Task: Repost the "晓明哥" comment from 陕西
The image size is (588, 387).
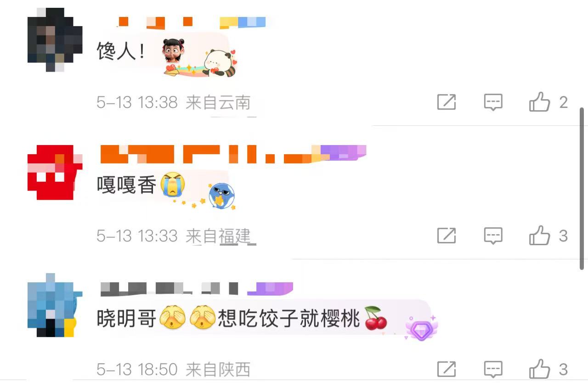Action: click(446, 369)
